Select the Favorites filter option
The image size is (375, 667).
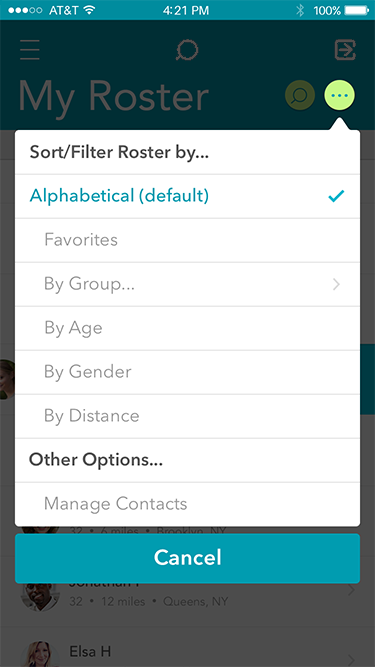pos(188,240)
